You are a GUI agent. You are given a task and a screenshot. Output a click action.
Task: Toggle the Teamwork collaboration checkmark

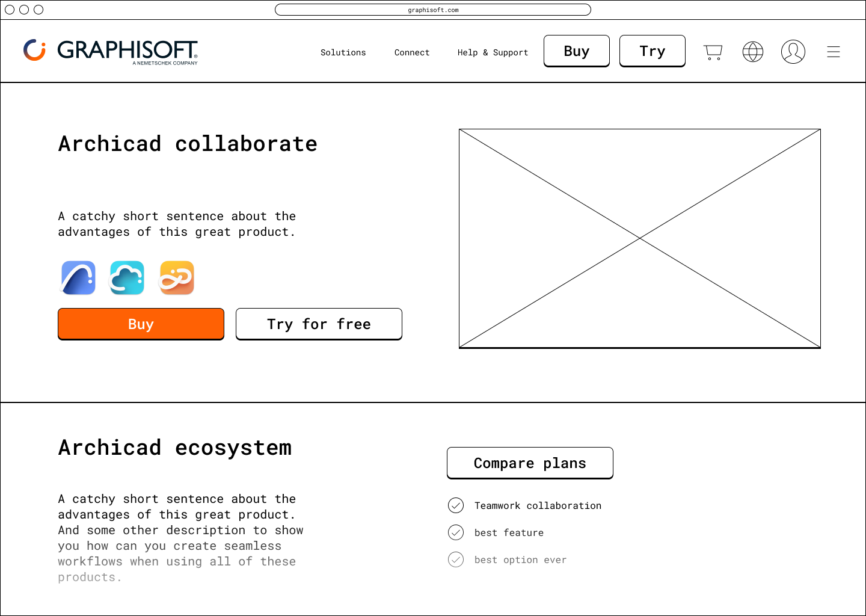click(456, 505)
